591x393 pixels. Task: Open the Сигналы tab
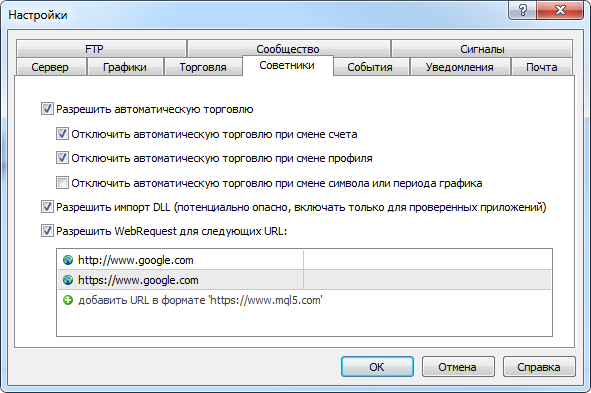pos(482,49)
